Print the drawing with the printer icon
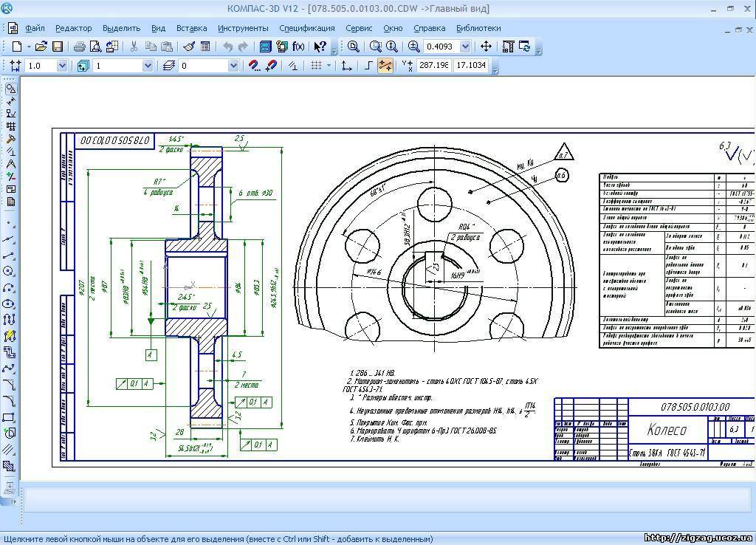This screenshot has width=756, height=545. pos(80,47)
